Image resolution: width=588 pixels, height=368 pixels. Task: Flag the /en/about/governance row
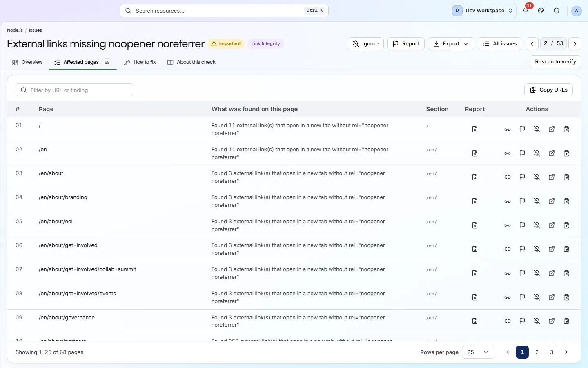click(522, 321)
